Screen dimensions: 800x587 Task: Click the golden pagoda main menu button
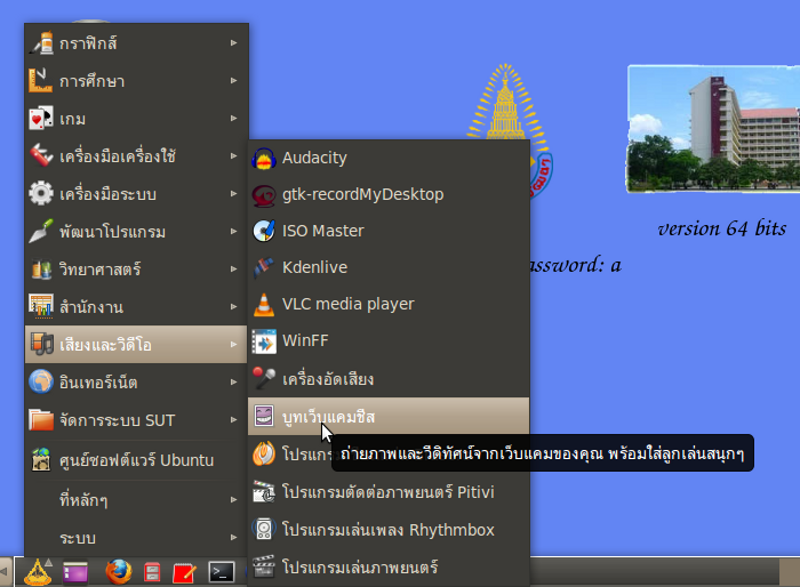coord(38,572)
